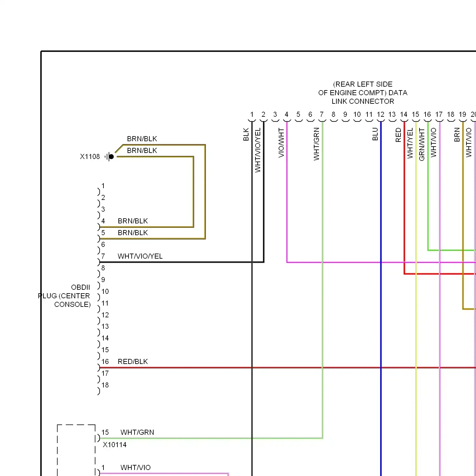Click pin number 15 on the OBDII plug
The image size is (476, 476).
(x=105, y=350)
